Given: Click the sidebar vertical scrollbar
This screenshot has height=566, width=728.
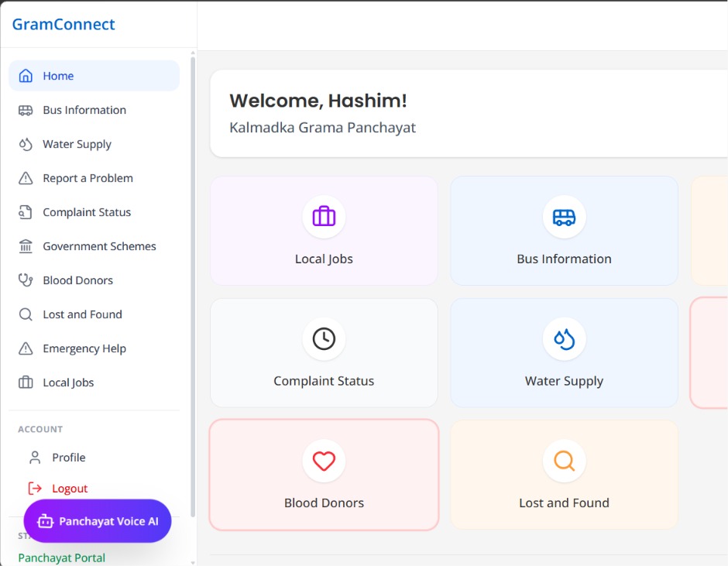Looking at the screenshot, I should (x=193, y=286).
